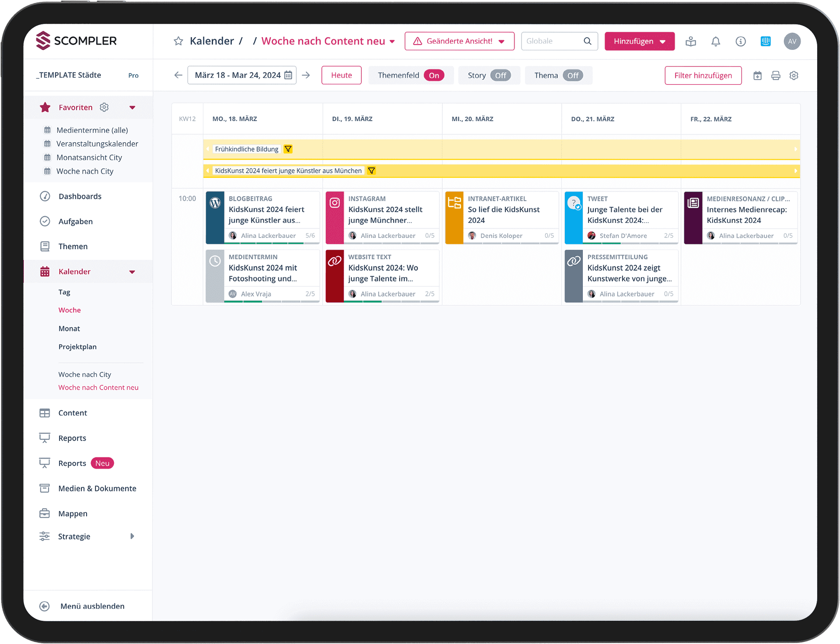840x644 pixels.
Task: Open the add-to-calendar icon next to print
Action: click(x=758, y=75)
